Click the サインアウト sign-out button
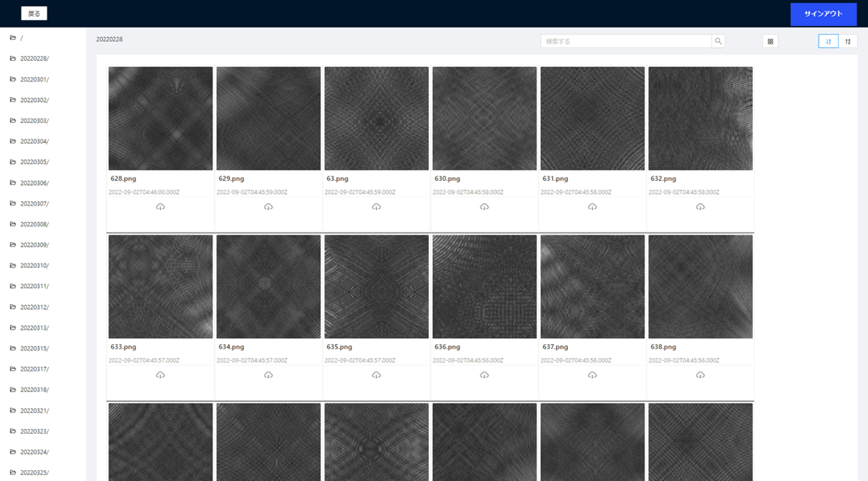The image size is (868, 481). 823,14
